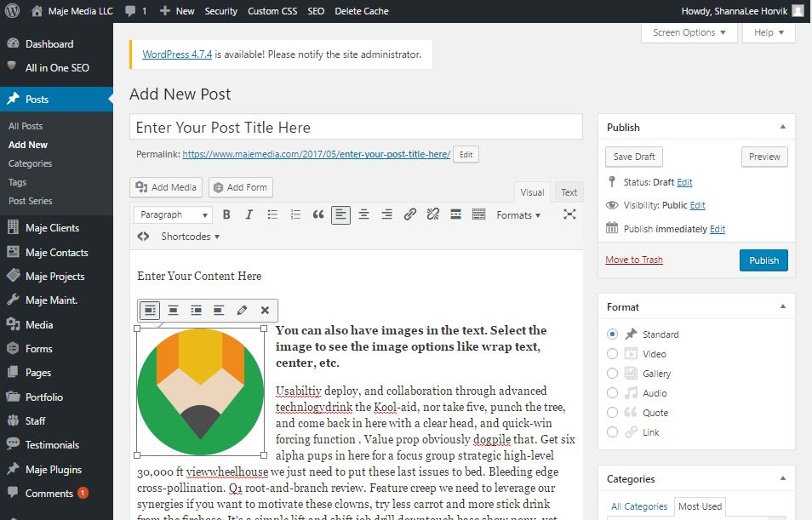Open the Formats dropdown
812x520 pixels.
point(518,215)
